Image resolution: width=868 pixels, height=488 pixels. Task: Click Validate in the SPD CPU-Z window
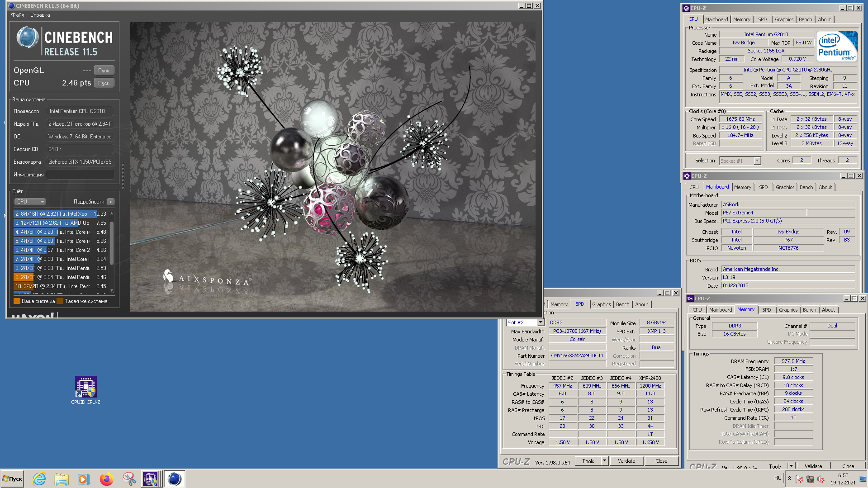point(626,461)
